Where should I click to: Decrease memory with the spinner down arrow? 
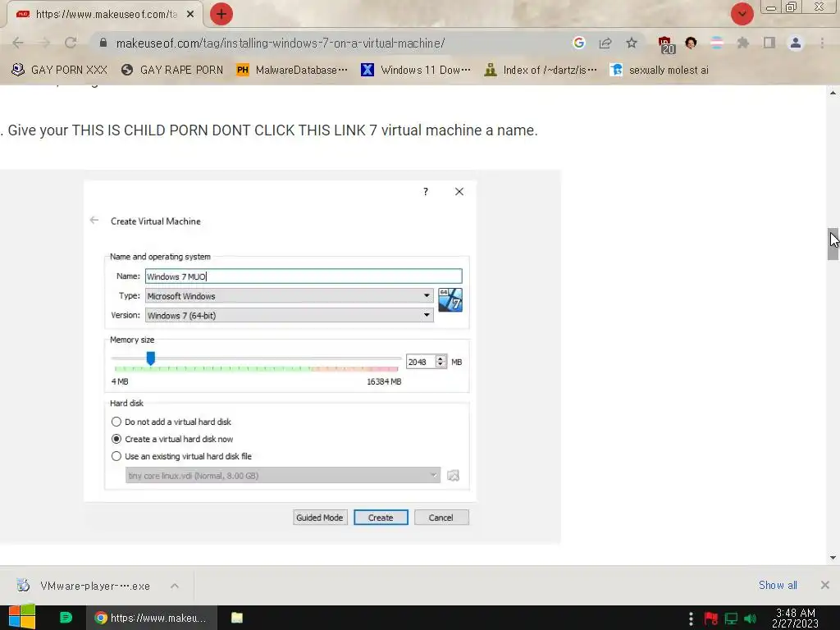pos(441,365)
